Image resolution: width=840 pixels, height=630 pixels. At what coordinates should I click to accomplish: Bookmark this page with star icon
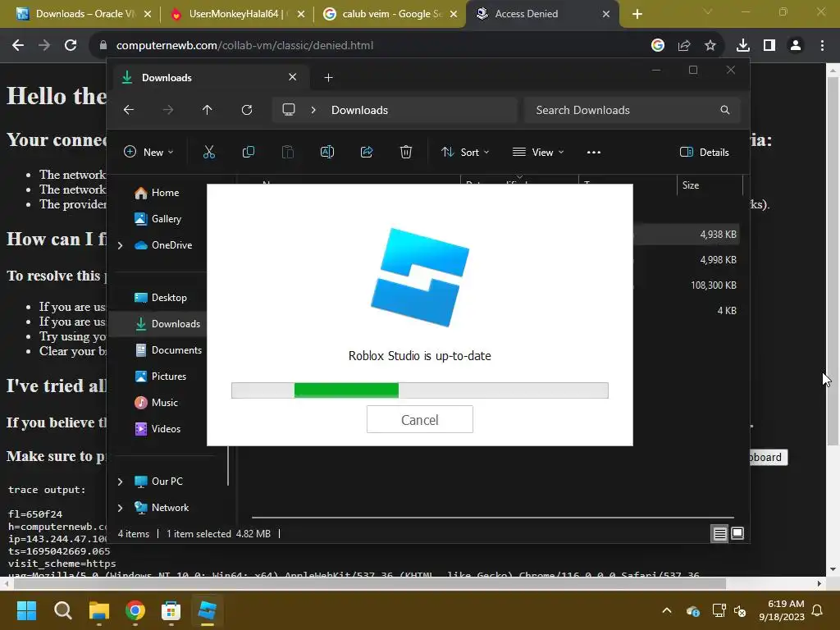710,46
